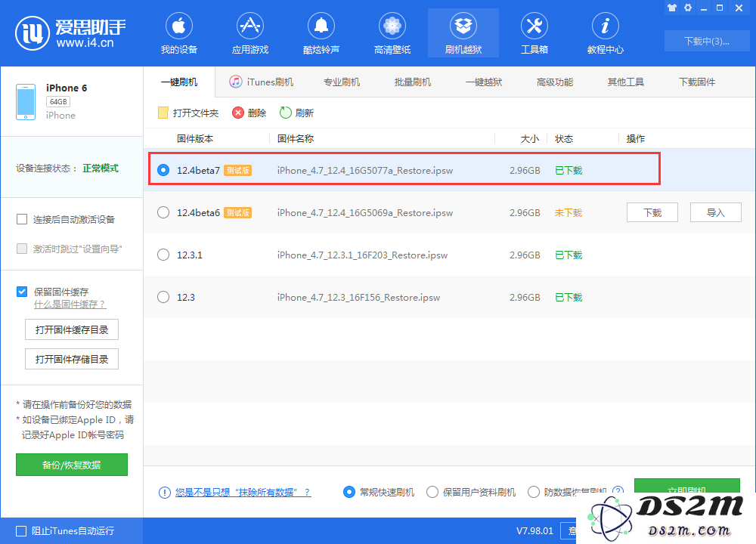
Task: Select the 12.3 firmware radio button
Action: click(x=163, y=297)
